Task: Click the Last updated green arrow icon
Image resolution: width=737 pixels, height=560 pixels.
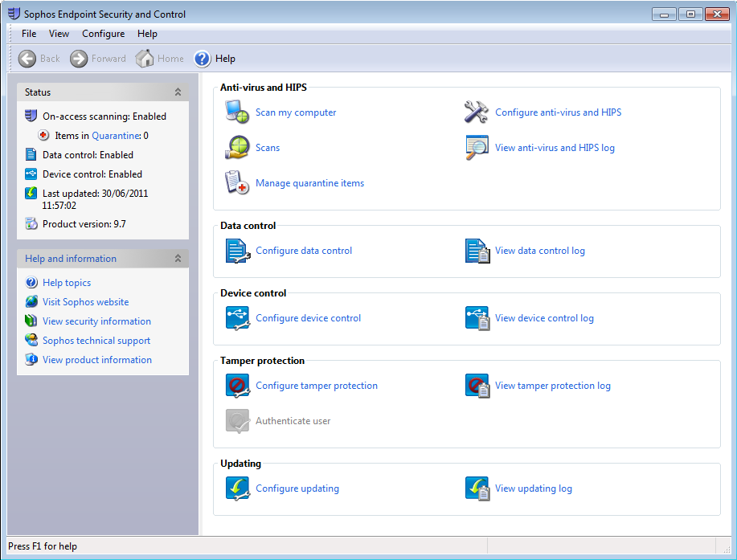Action: [31, 193]
